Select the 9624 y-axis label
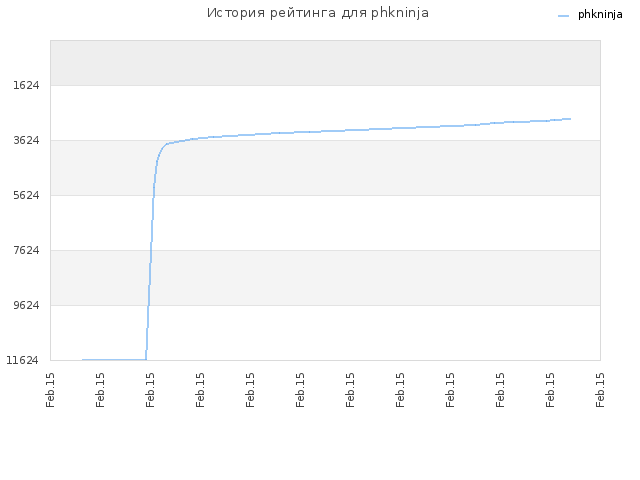This screenshot has height=480, width=640. tap(26, 305)
